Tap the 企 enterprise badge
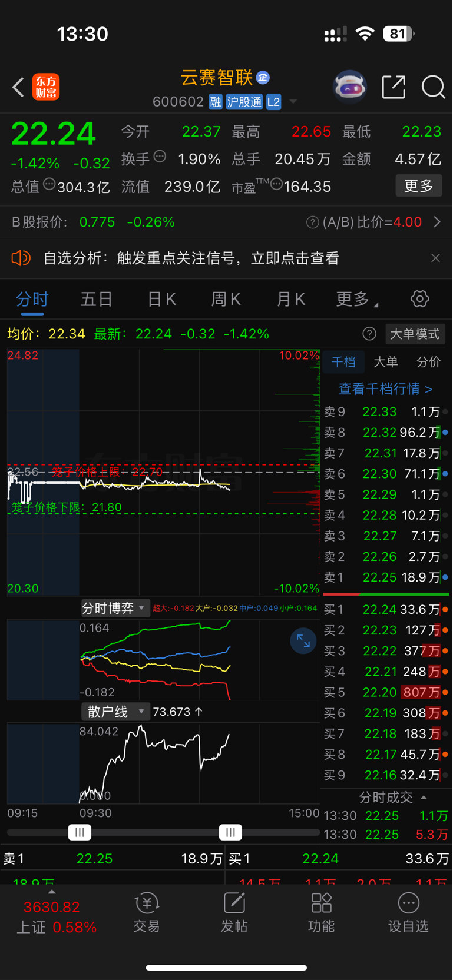Viewport: 453px width, 980px height. coord(263,77)
